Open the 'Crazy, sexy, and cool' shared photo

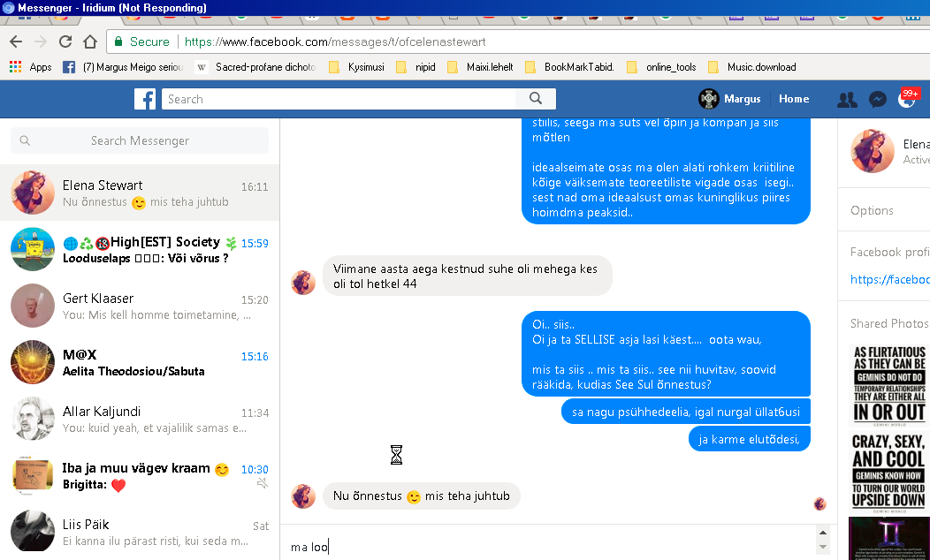[x=889, y=472]
